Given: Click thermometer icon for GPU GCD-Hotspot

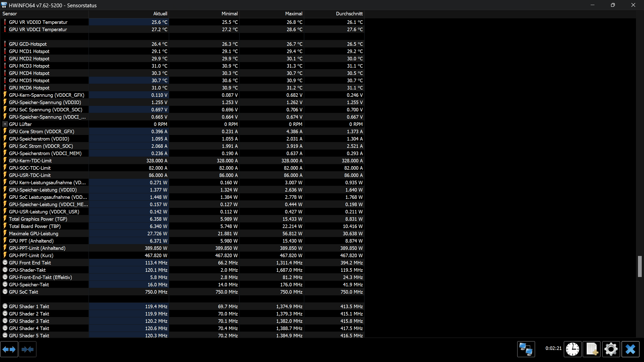Looking at the screenshot, I should (x=5, y=44).
